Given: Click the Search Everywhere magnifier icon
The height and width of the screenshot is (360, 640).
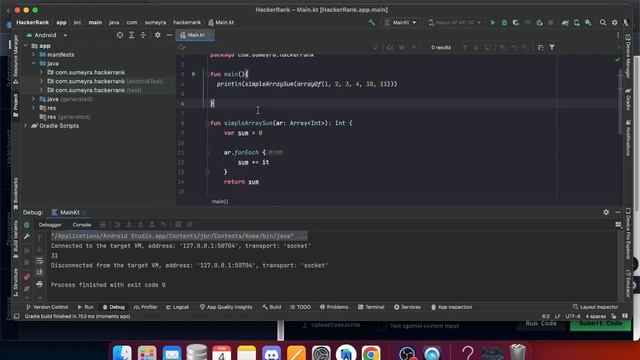Looking at the screenshot, I should point(603,22).
